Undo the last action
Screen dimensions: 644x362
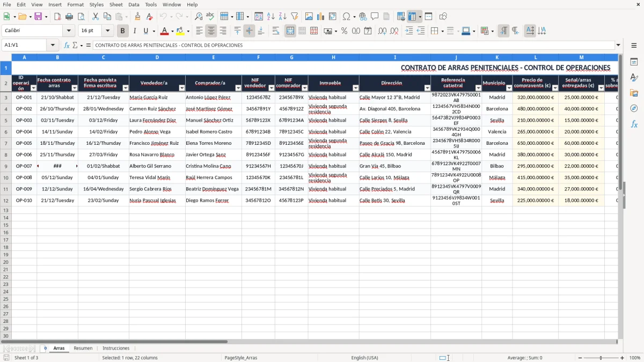(163, 17)
